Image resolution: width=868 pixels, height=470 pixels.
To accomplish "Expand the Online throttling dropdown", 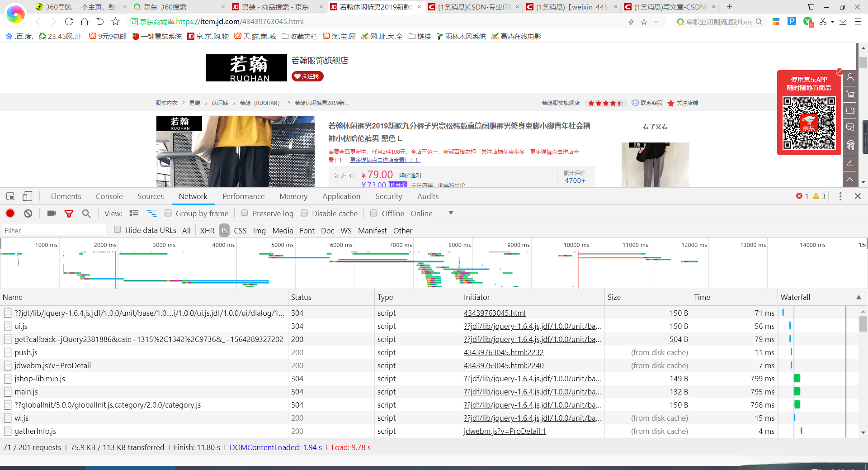I will [450, 213].
